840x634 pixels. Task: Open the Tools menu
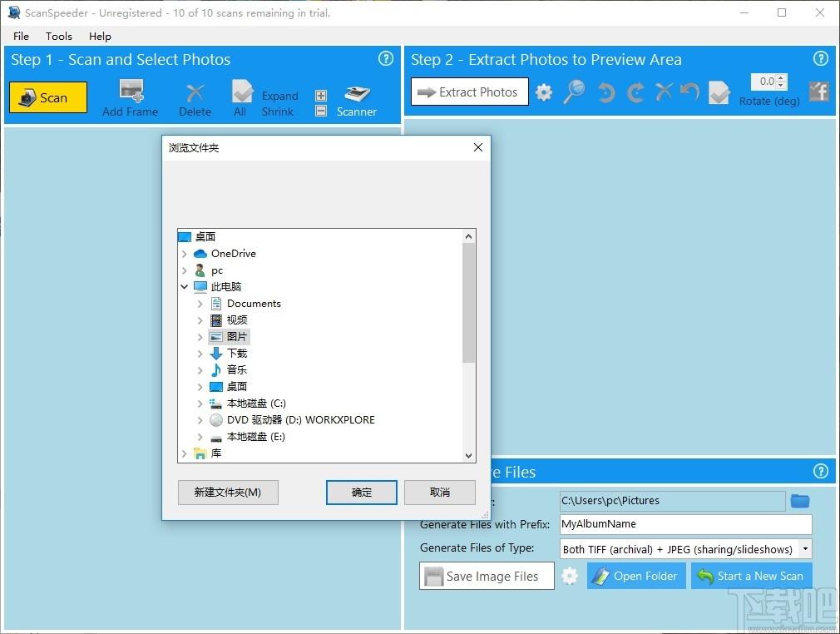click(59, 36)
